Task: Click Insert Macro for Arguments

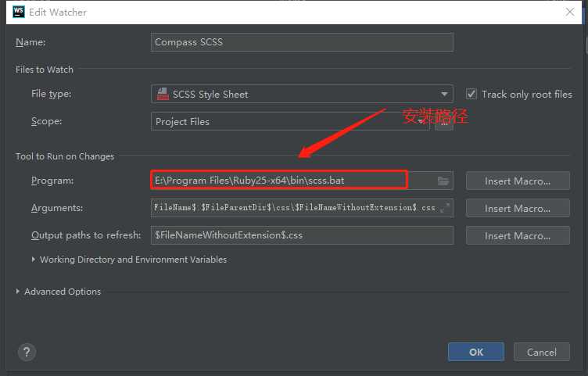Action: 518,208
